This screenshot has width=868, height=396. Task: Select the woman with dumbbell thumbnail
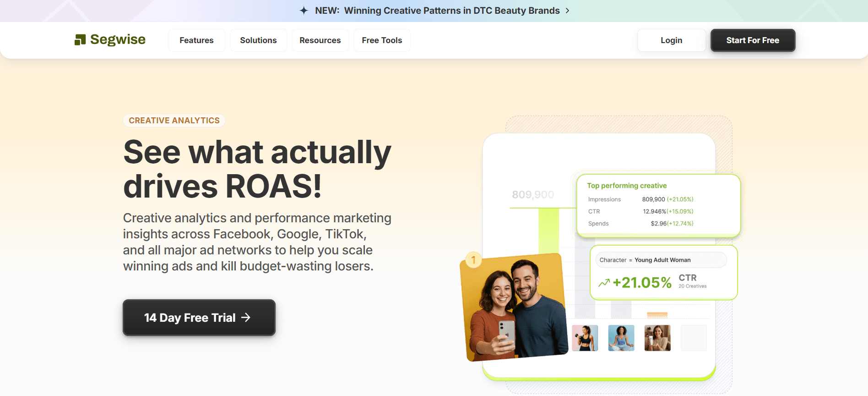[585, 338]
